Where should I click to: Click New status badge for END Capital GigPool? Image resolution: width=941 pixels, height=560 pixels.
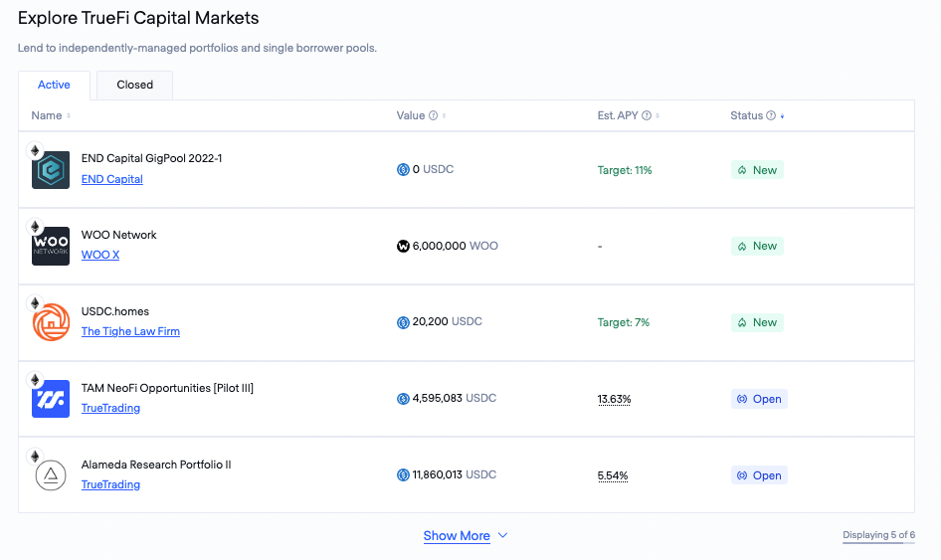point(757,170)
